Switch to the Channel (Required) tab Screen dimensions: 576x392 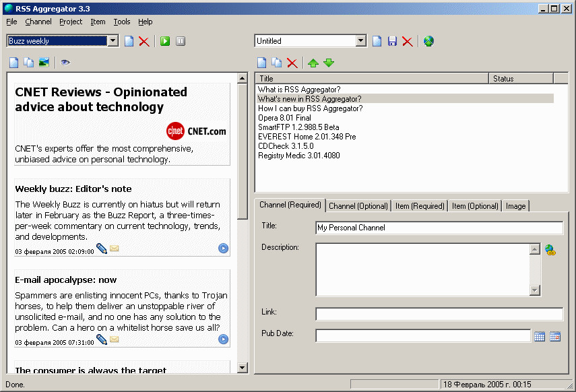pyautogui.click(x=290, y=205)
